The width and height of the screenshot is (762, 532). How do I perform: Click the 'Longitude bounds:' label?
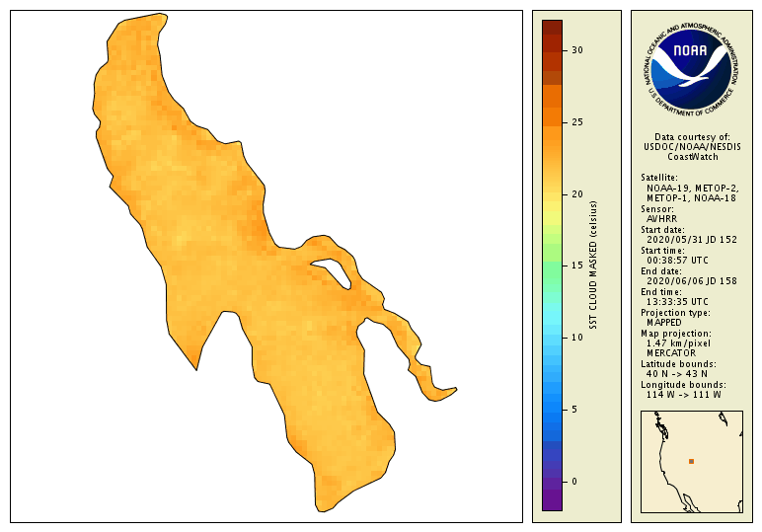click(x=683, y=385)
